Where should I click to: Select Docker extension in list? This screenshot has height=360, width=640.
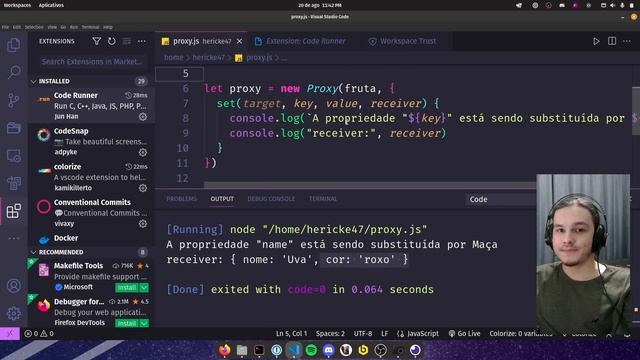(91, 238)
